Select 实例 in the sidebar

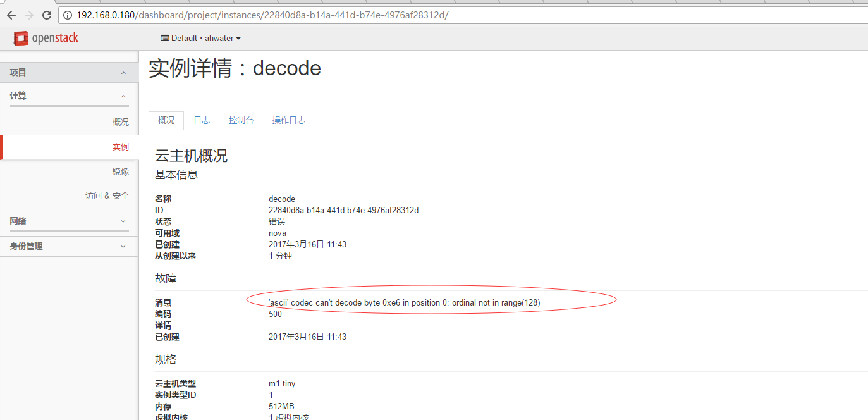coord(121,146)
